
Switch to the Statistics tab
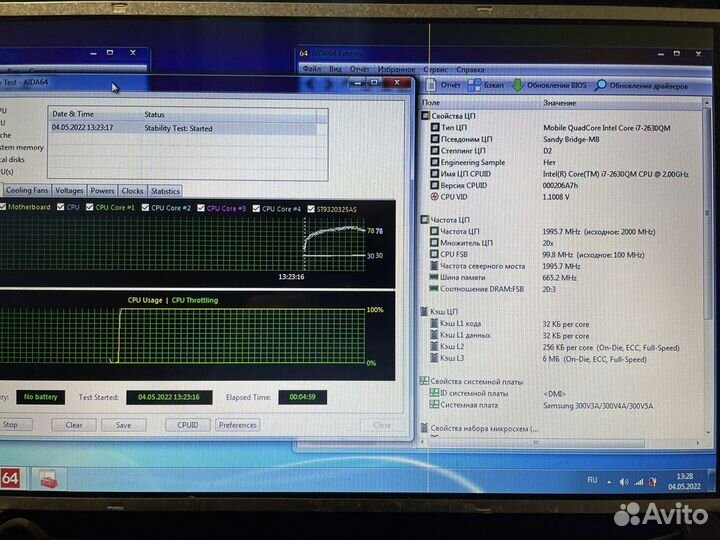[x=165, y=191]
